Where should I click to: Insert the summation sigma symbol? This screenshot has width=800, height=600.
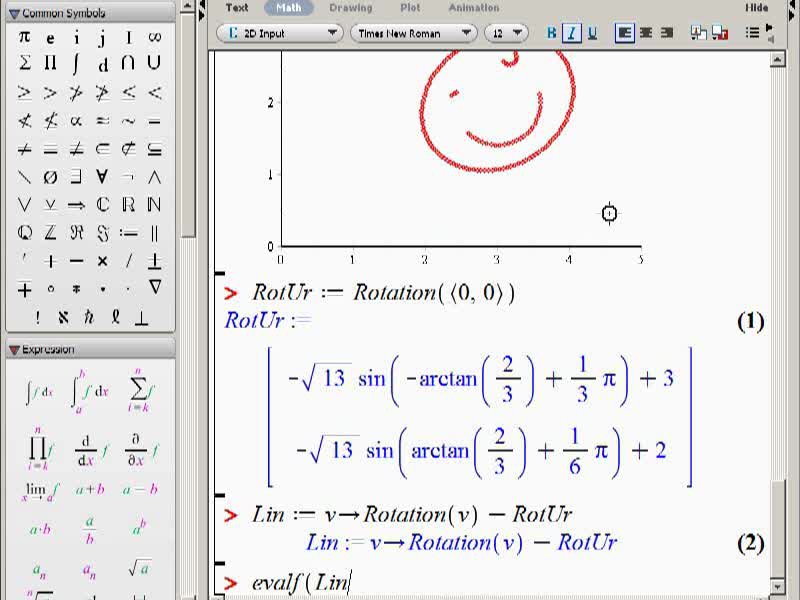tap(24, 63)
